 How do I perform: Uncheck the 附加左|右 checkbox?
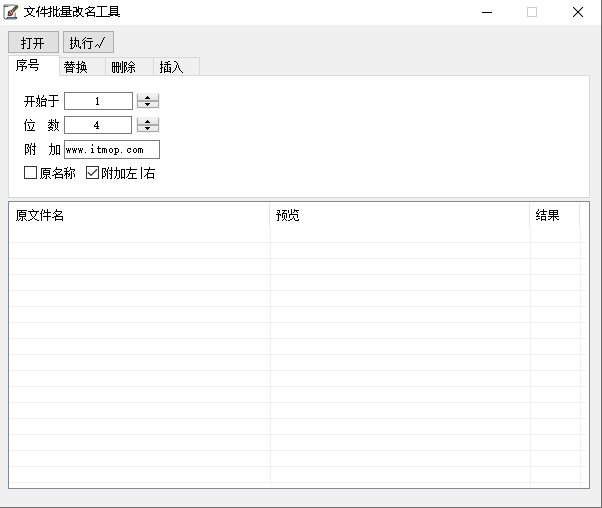click(92, 173)
